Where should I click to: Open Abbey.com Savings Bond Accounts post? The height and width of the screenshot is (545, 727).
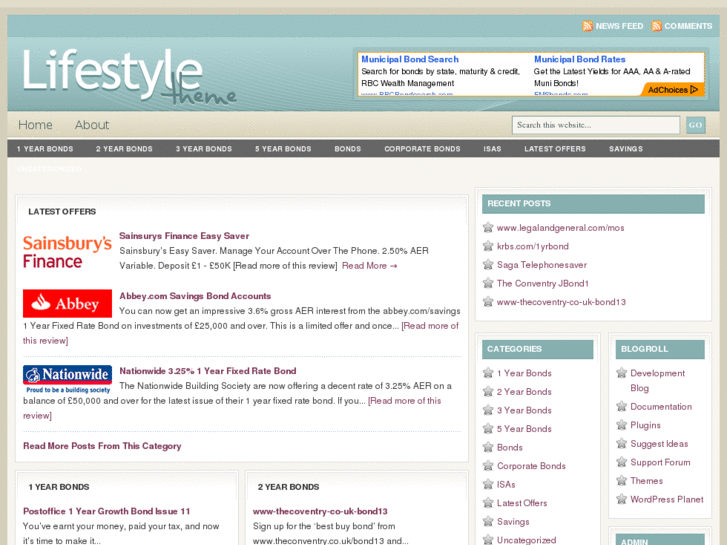(195, 296)
